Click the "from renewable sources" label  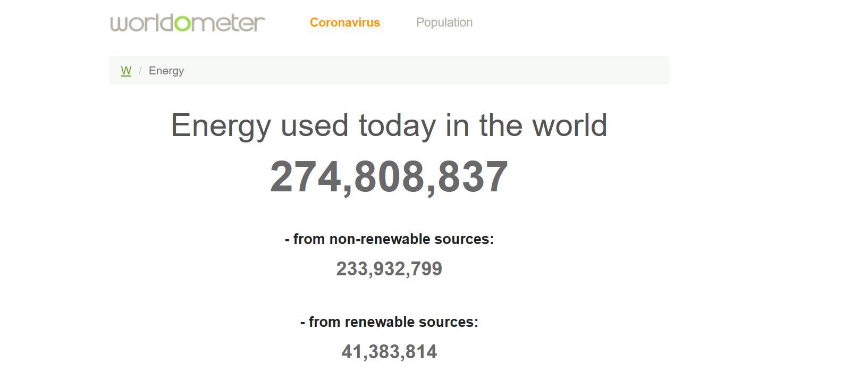389,322
